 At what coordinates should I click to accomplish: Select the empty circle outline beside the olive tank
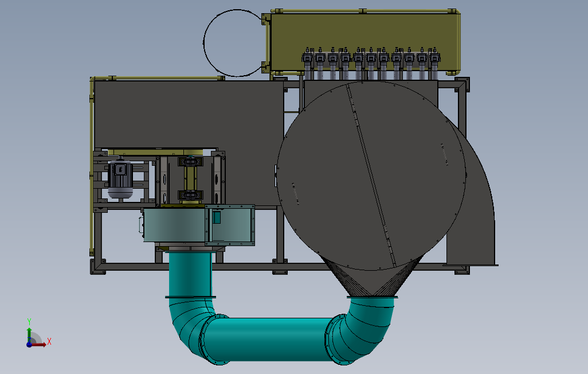[x=236, y=43]
